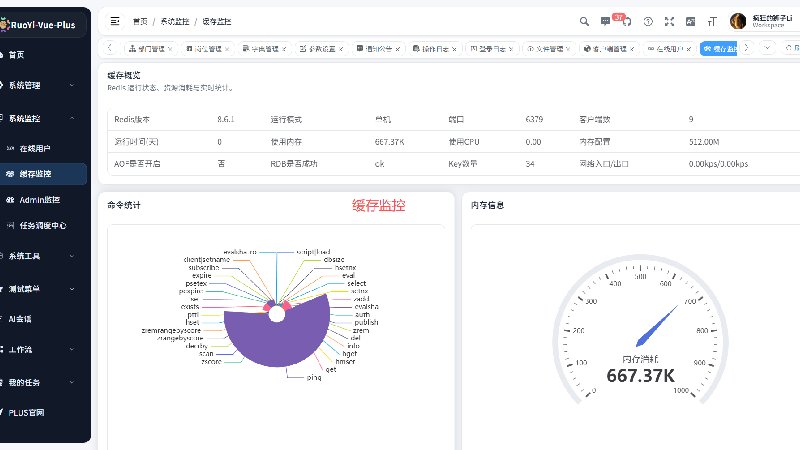Click the zremrangebyscore label in pie chart

point(171,331)
